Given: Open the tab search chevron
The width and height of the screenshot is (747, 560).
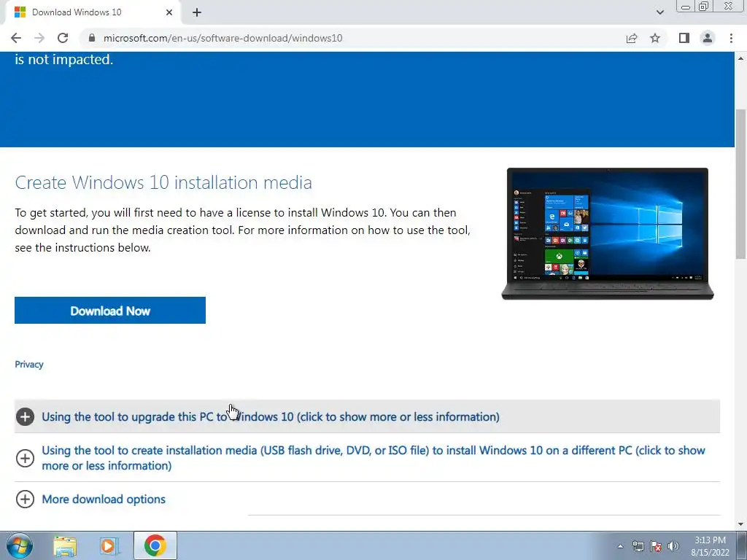Looking at the screenshot, I should (659, 12).
